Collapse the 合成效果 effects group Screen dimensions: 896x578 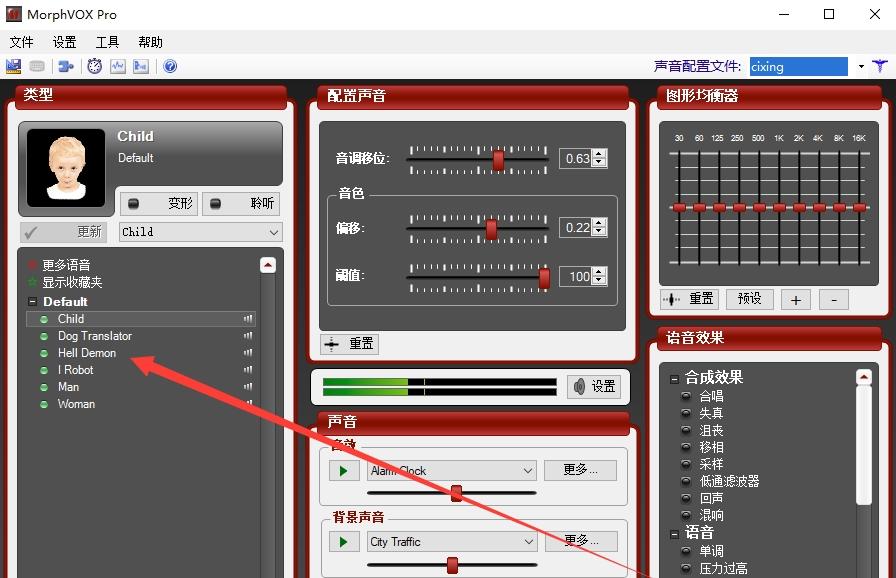674,379
